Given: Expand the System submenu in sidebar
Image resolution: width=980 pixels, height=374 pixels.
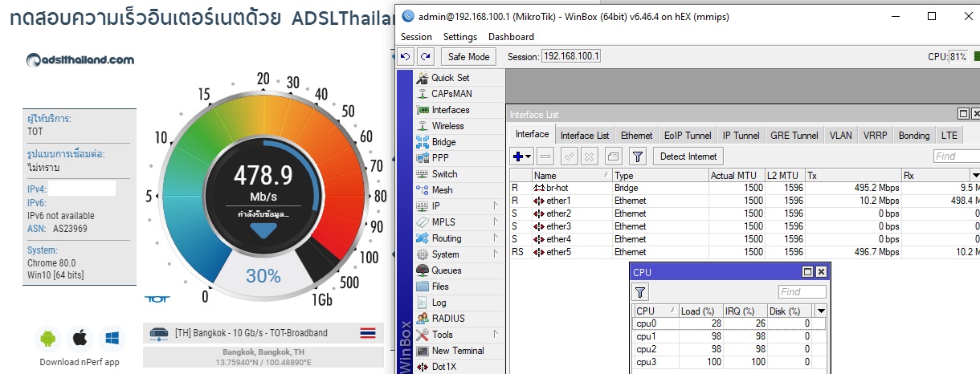Looking at the screenshot, I should click(x=496, y=254).
